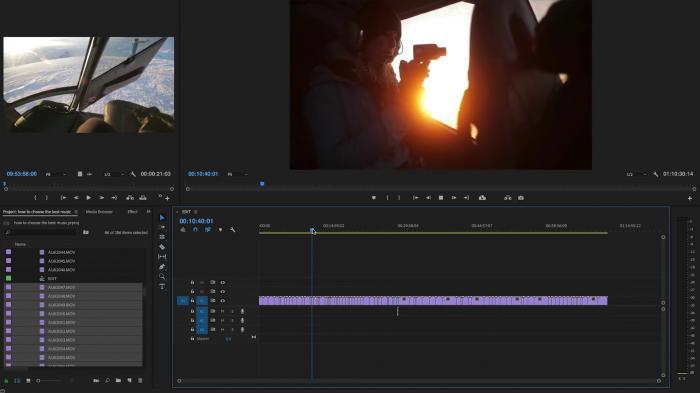Open Source monitor button editor plus
The width and height of the screenshot is (700, 393).
pyautogui.click(x=167, y=198)
